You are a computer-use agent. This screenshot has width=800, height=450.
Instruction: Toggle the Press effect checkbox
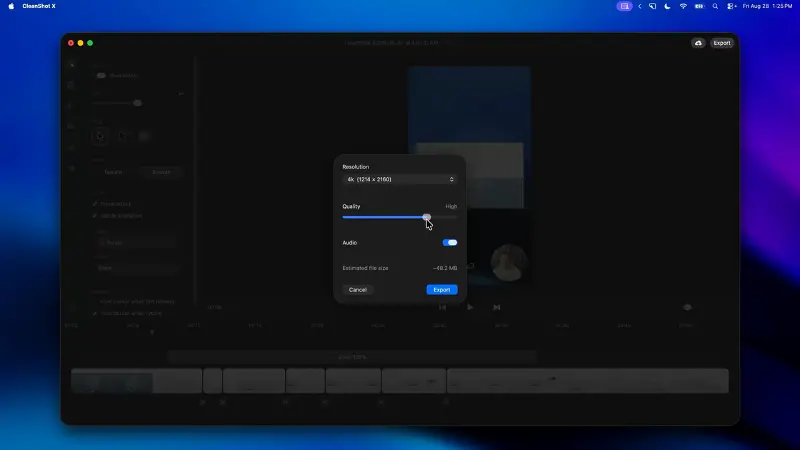point(95,204)
